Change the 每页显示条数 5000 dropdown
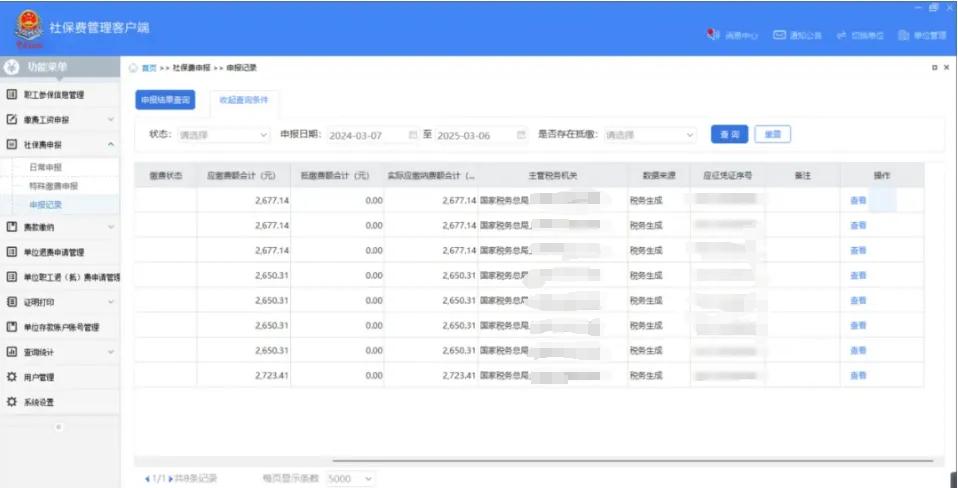Screen dimensions: 958x488 tap(349, 479)
